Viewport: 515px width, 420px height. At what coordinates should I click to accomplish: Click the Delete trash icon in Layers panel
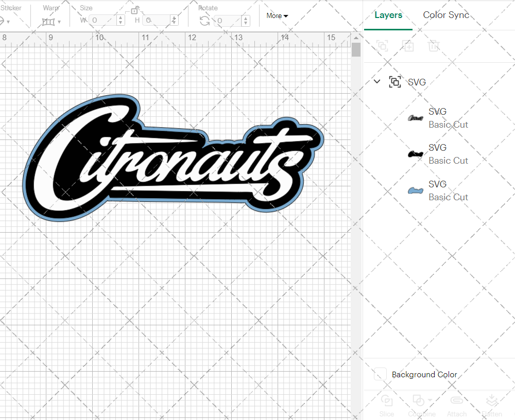pos(434,46)
